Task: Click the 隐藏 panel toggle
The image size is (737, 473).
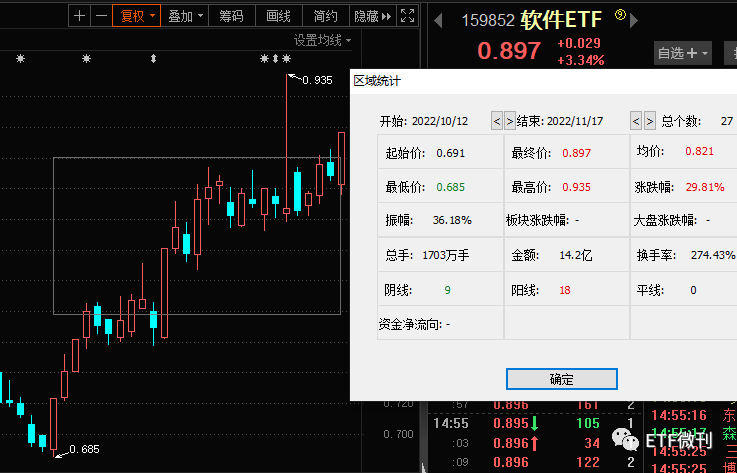Action: 373,16
